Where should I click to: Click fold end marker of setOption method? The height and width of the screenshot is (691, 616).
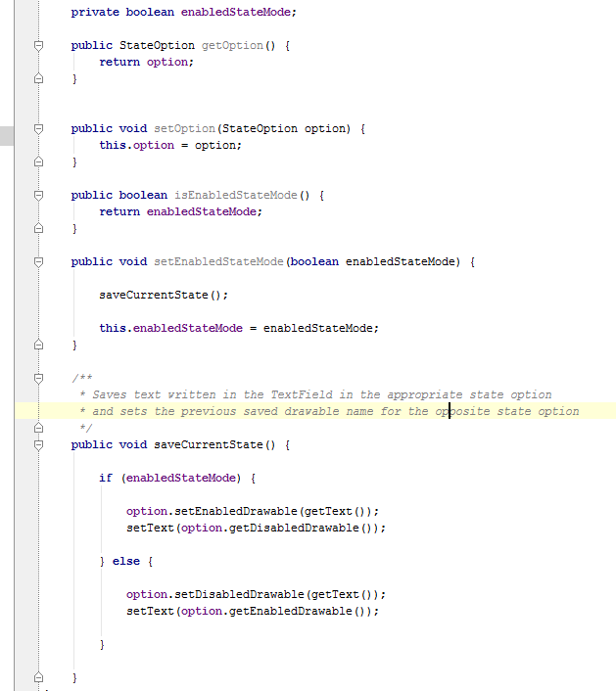(x=39, y=161)
